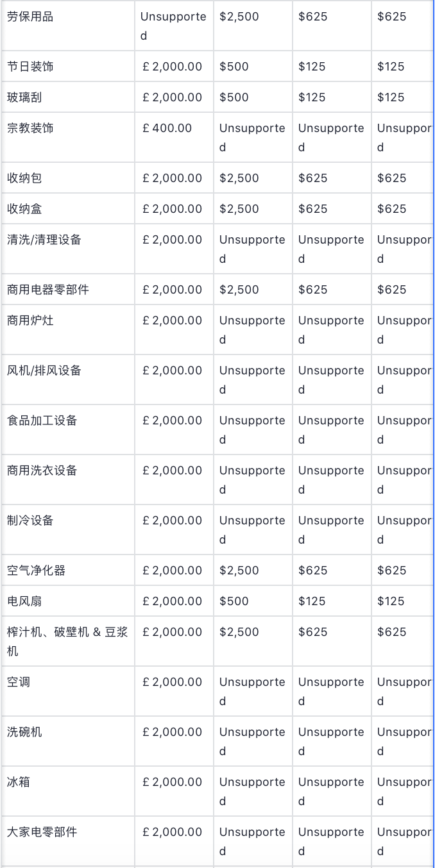Click the 风机/排风设备 category cell
The width and height of the screenshot is (435, 868).
[44, 371]
